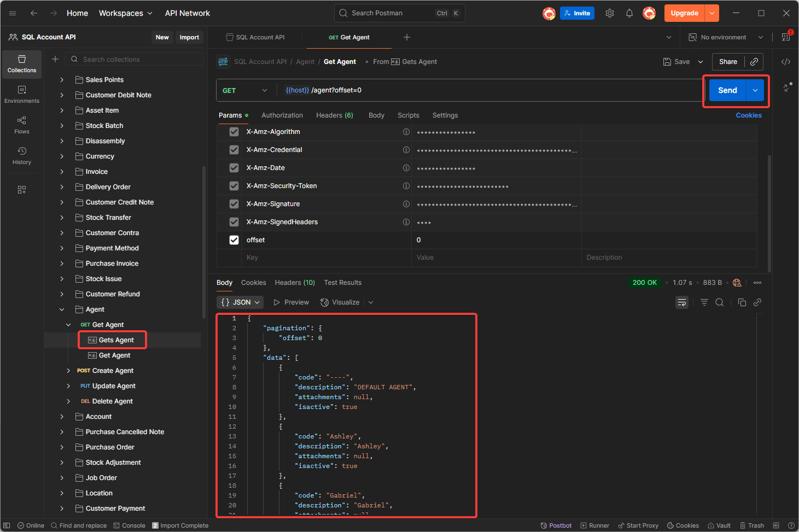This screenshot has width=799, height=532.
Task: Uncheck the X-Amz-Credential parameter
Action: pyautogui.click(x=234, y=150)
